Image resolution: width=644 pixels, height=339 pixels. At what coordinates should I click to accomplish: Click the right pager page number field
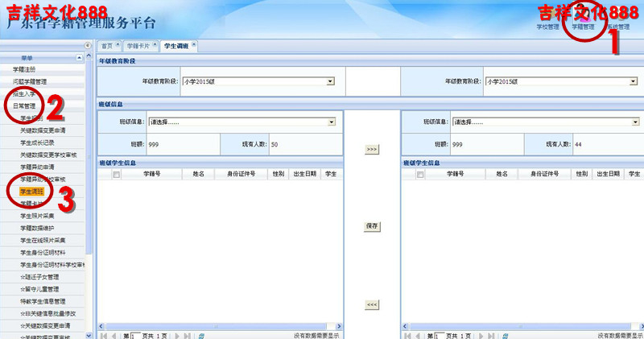439,336
